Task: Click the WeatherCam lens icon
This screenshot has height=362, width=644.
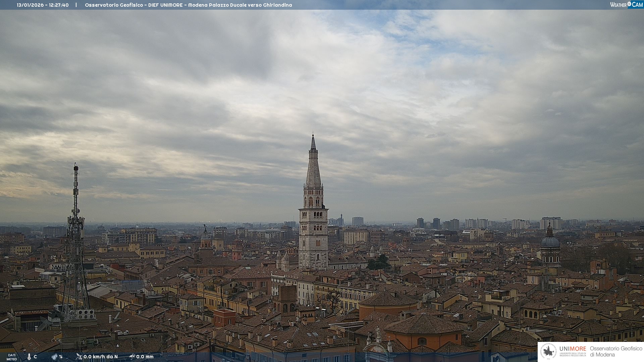Action: click(629, 4)
